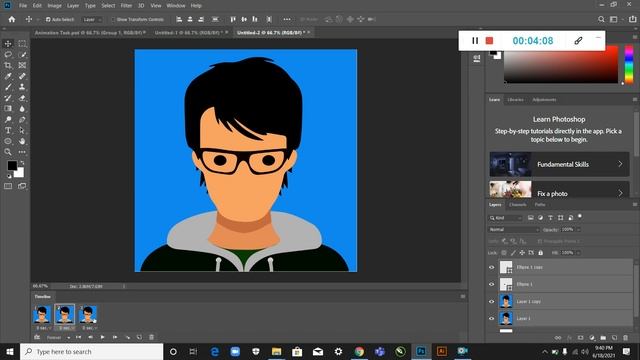This screenshot has width=640, height=360.
Task: Add a layer mask in Layers panel
Action: click(580, 338)
